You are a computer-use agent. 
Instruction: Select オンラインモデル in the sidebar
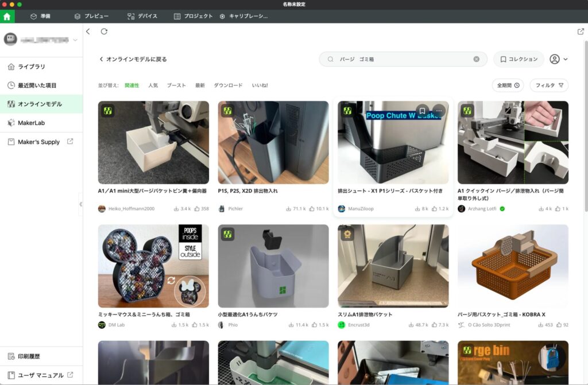[x=41, y=104]
